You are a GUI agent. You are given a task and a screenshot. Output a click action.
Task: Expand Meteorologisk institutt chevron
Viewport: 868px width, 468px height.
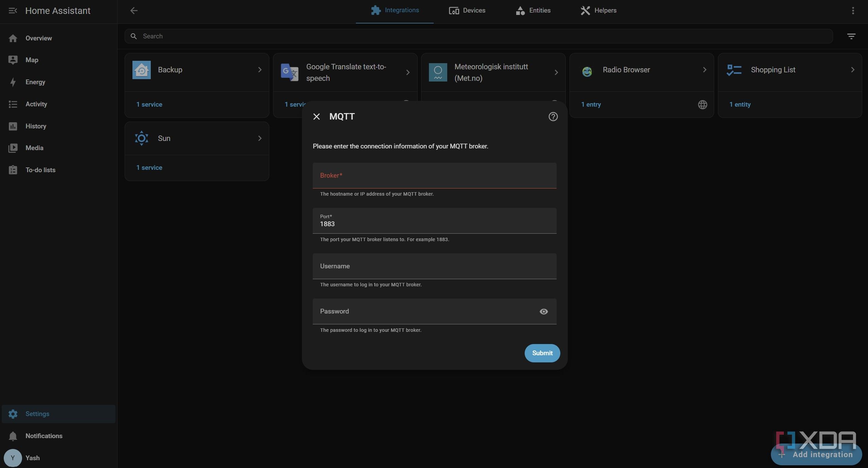(556, 72)
